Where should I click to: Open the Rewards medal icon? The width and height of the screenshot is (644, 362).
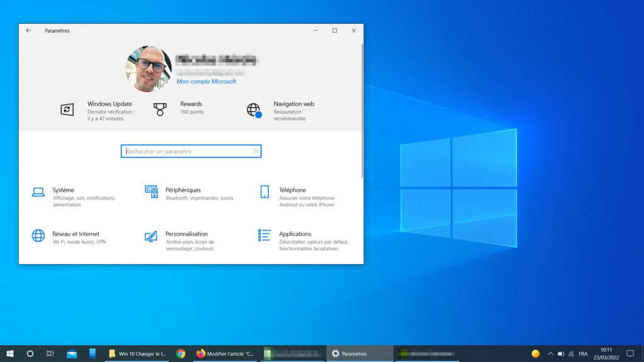(x=160, y=109)
